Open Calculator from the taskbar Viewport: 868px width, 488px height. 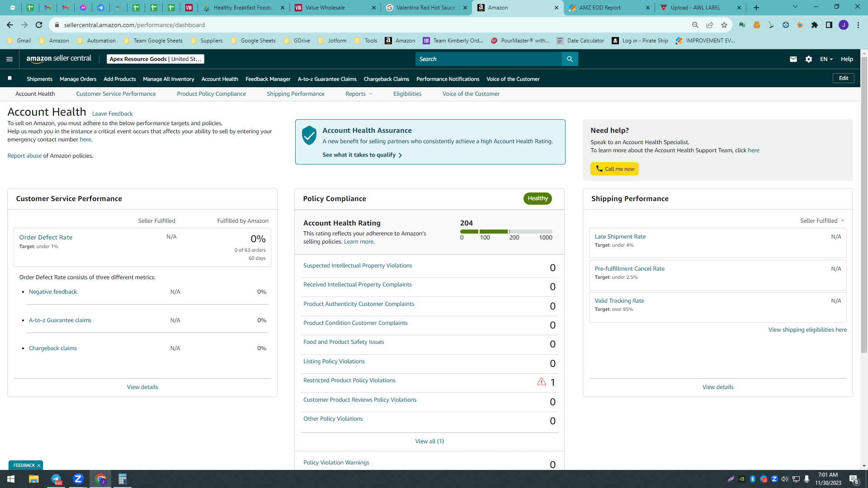122,479
